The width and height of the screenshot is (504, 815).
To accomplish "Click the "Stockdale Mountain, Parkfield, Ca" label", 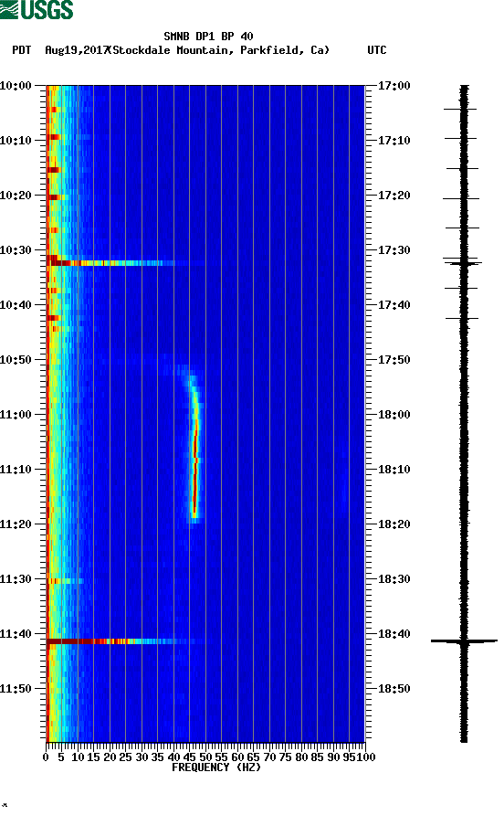I will coord(221,50).
